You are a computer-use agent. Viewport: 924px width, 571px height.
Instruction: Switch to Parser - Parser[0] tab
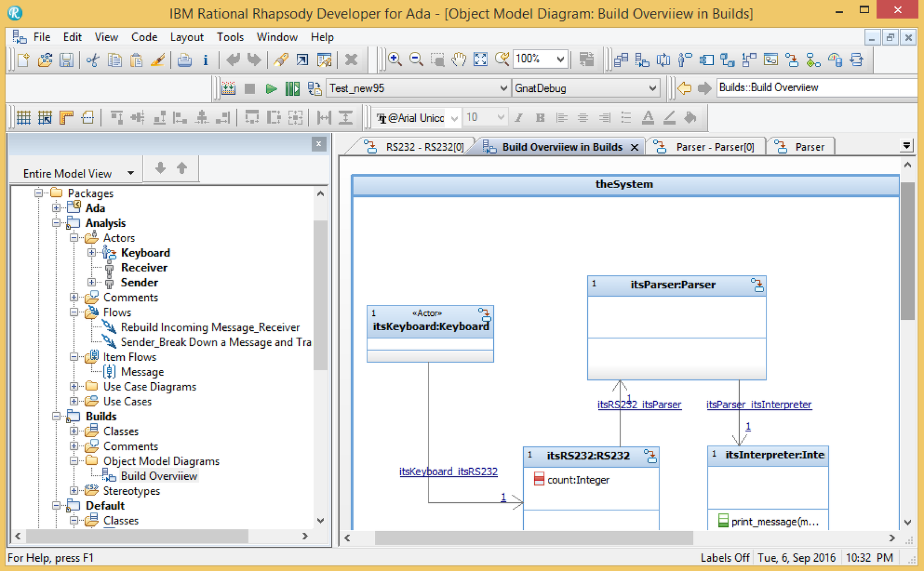tap(708, 147)
